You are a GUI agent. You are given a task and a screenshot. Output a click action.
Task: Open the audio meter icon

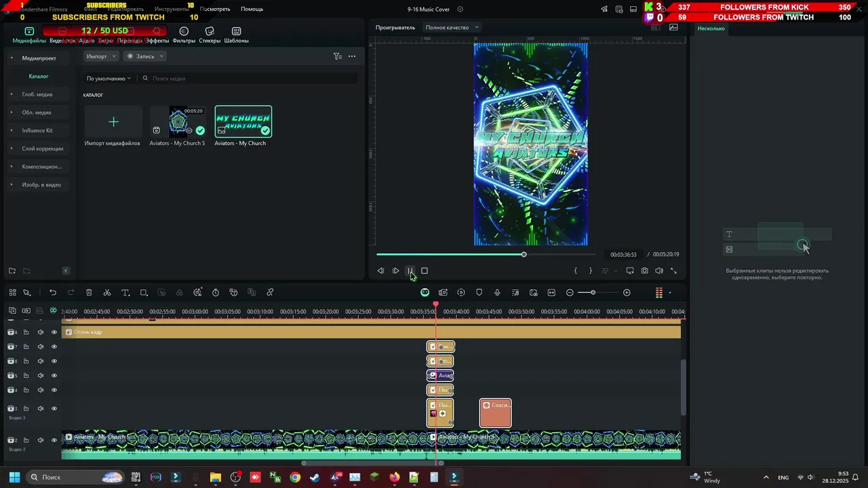tap(658, 293)
